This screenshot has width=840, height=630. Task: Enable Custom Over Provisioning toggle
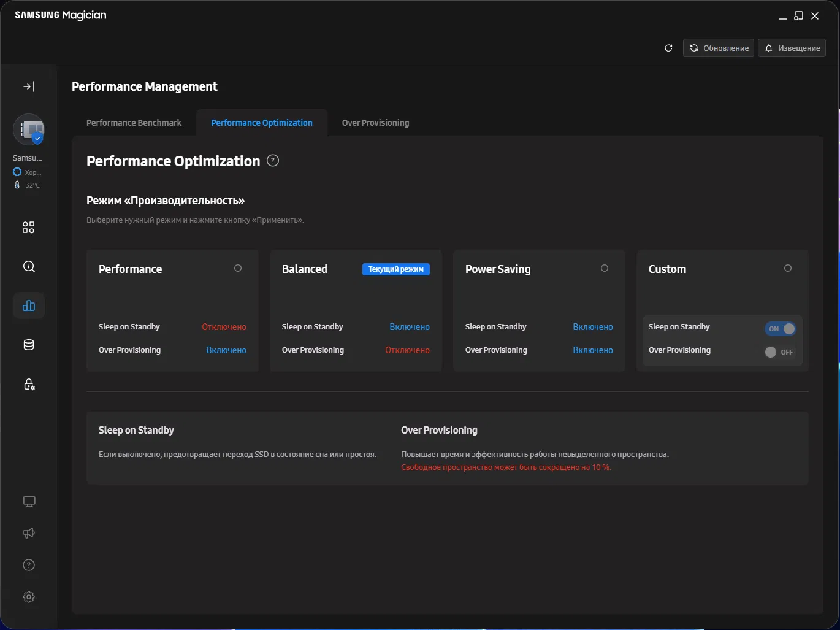[x=779, y=352]
